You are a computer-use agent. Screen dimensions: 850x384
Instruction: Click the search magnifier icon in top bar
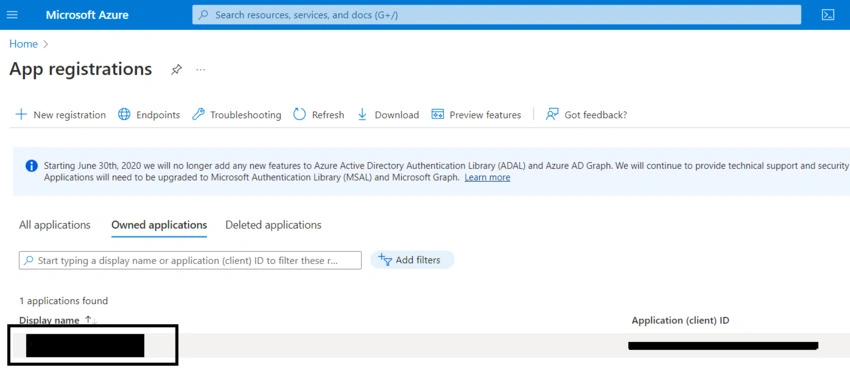pyautogui.click(x=204, y=15)
